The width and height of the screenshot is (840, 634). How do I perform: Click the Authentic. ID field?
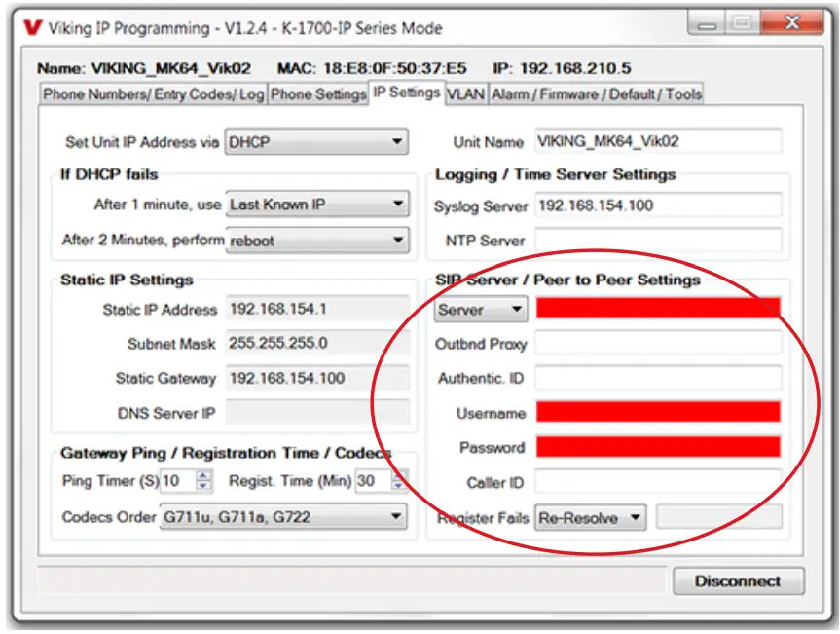pos(658,378)
